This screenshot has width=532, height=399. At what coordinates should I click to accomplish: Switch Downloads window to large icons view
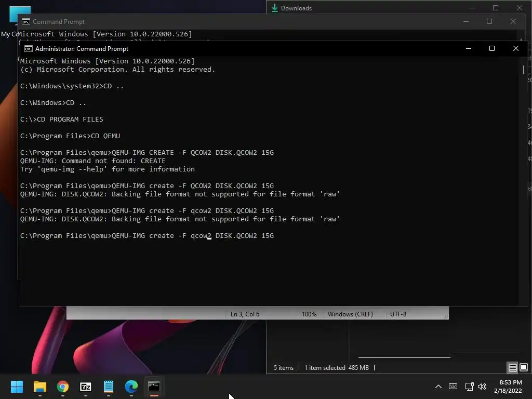[x=524, y=367]
